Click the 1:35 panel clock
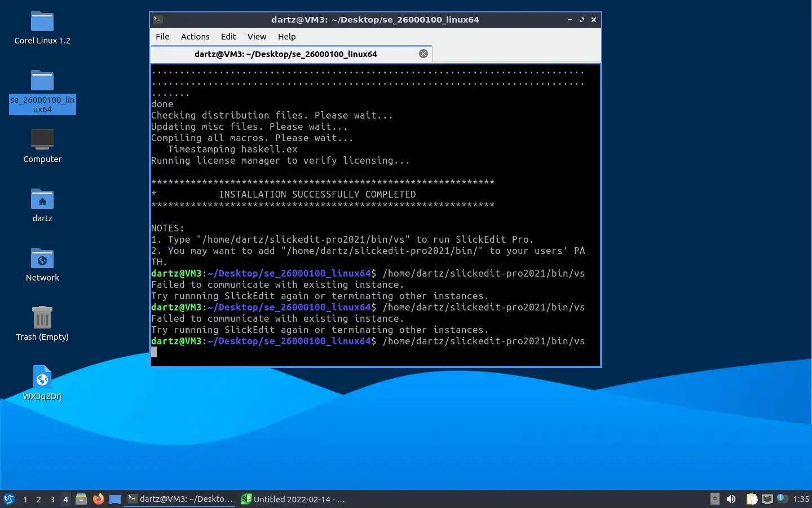Viewport: 812px width, 508px height. [x=801, y=499]
